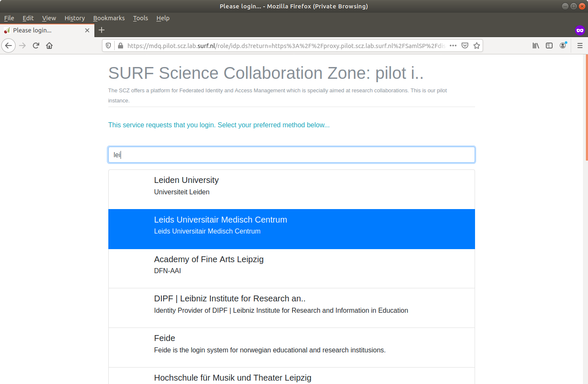This screenshot has height=384, width=588.
Task: Close the 'Please login...' tab
Action: [x=87, y=30]
